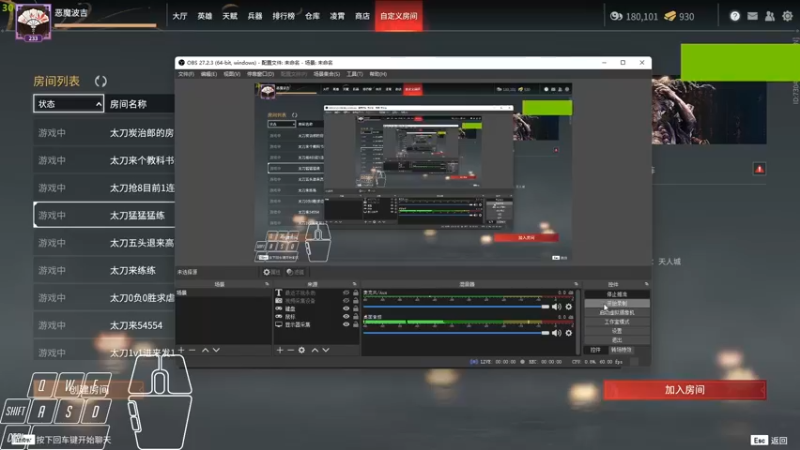Click the gold bar currency icon showing 930
Viewport: 800px width, 450px height.
pos(670,16)
